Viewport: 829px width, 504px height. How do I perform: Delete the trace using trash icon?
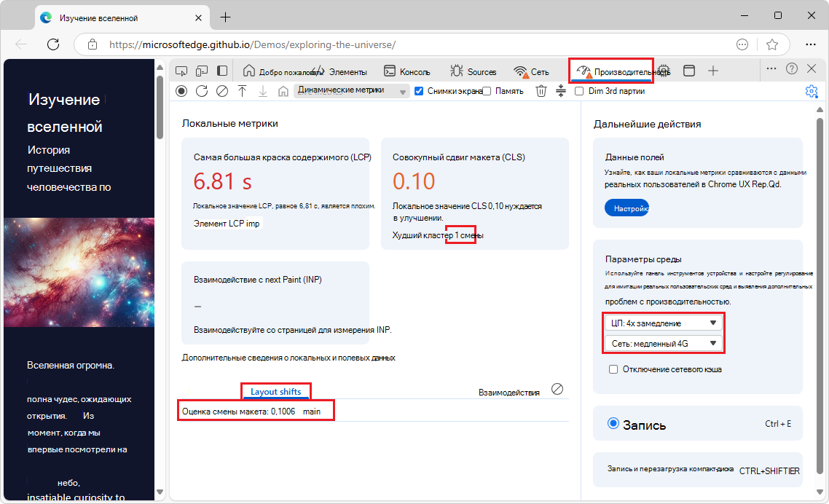pyautogui.click(x=541, y=91)
